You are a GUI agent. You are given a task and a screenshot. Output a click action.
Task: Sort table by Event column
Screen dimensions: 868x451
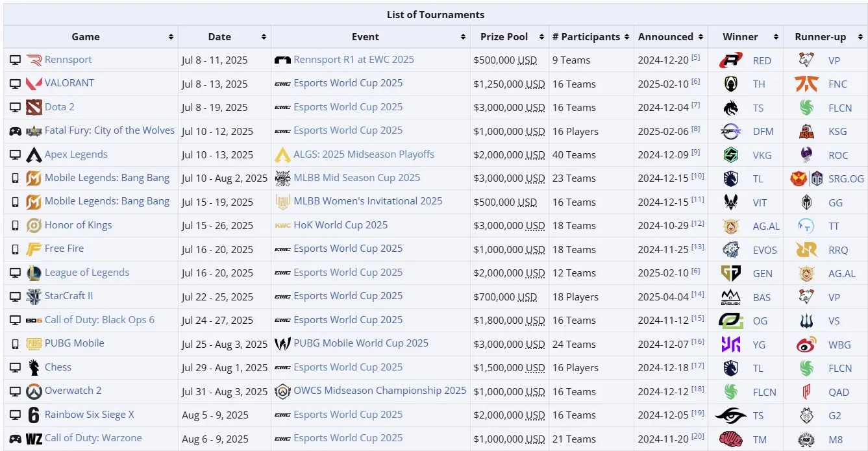463,37
